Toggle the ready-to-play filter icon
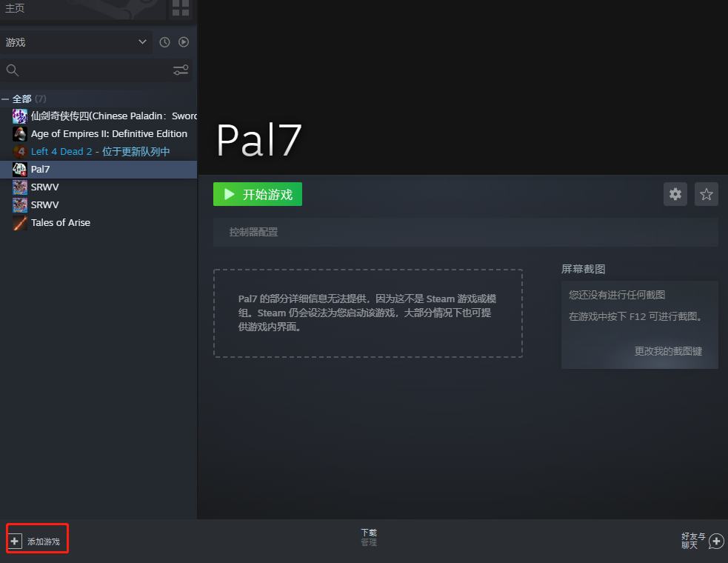This screenshot has height=563, width=728. [x=184, y=42]
